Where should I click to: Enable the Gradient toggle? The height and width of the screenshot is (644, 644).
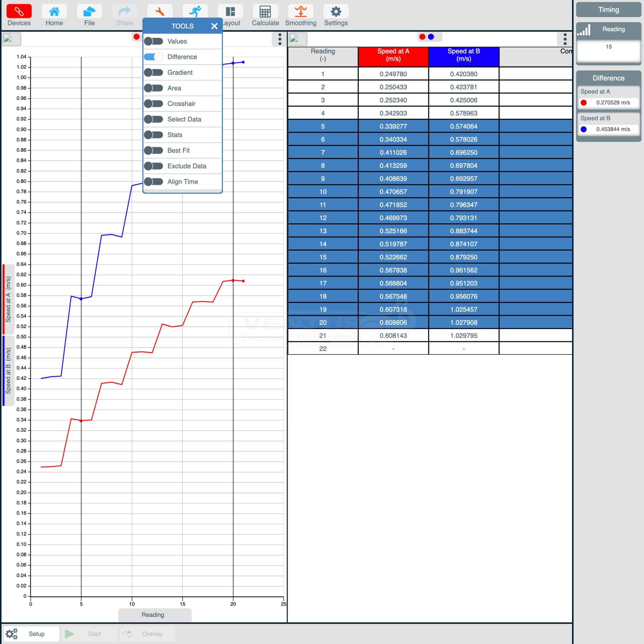(x=153, y=73)
